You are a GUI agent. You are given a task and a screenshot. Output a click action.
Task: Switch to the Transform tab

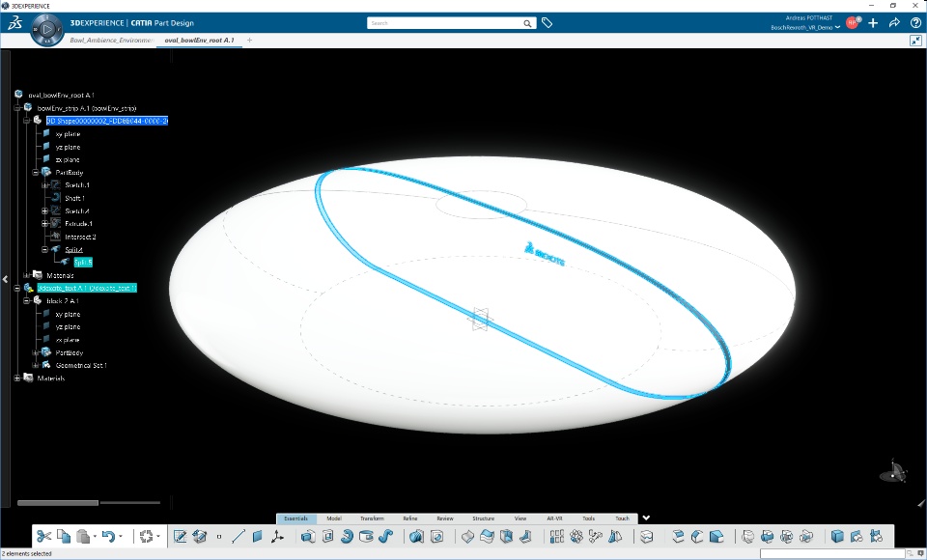372,518
